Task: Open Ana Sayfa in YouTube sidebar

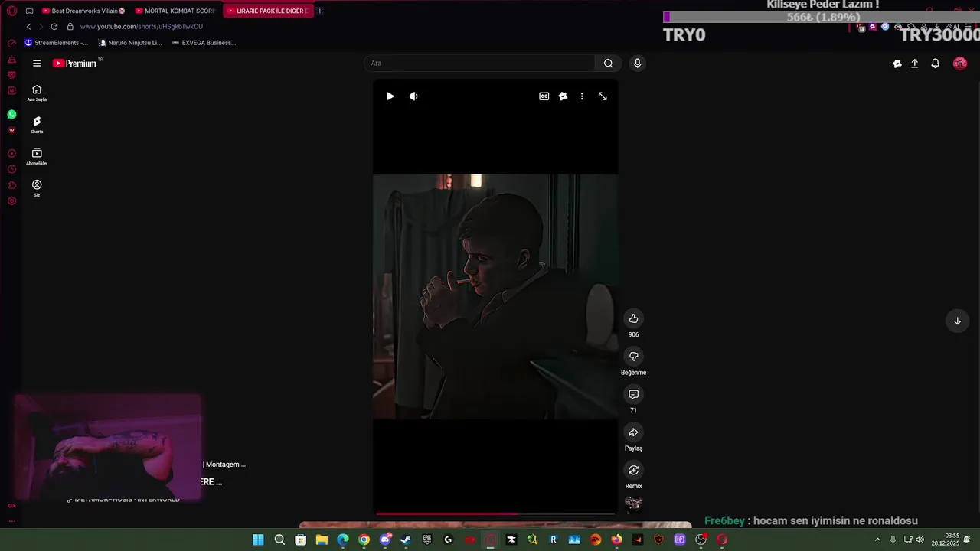Action: (x=37, y=93)
